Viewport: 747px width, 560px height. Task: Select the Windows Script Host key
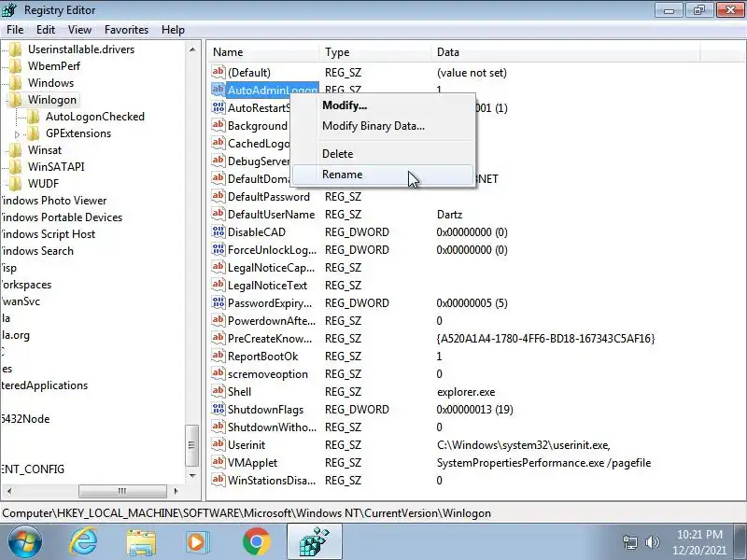(x=49, y=234)
